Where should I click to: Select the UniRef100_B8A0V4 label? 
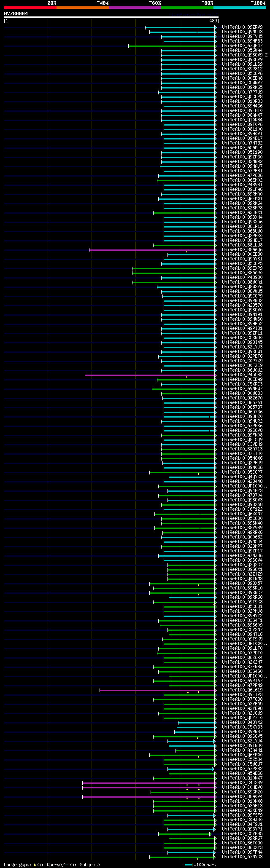click(x=242, y=796)
